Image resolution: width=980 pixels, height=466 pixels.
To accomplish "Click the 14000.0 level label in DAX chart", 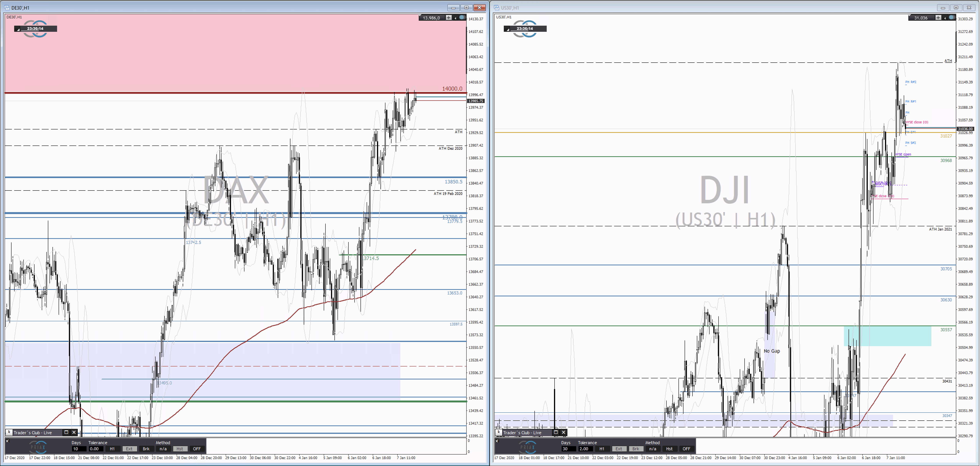I will (x=452, y=89).
